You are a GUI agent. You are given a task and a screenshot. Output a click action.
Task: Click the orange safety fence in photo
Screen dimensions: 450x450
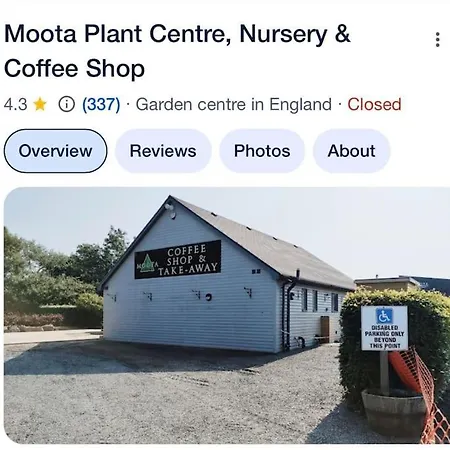click(420, 390)
